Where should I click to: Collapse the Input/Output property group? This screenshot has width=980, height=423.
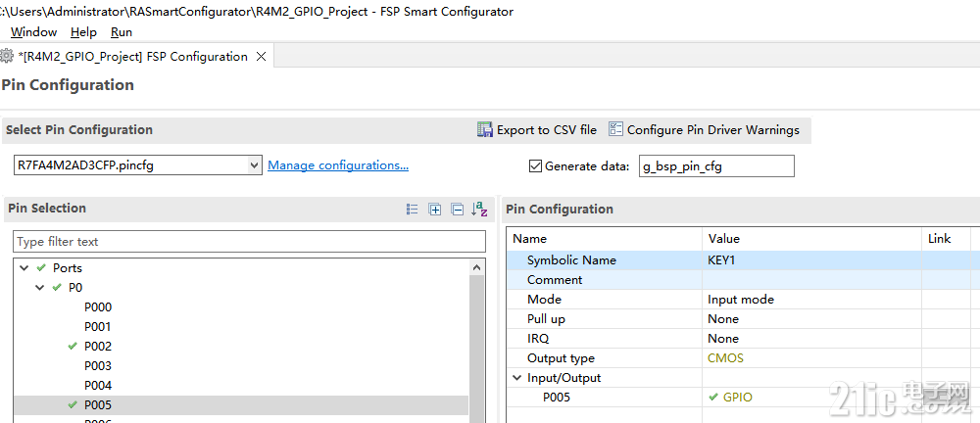click(516, 378)
